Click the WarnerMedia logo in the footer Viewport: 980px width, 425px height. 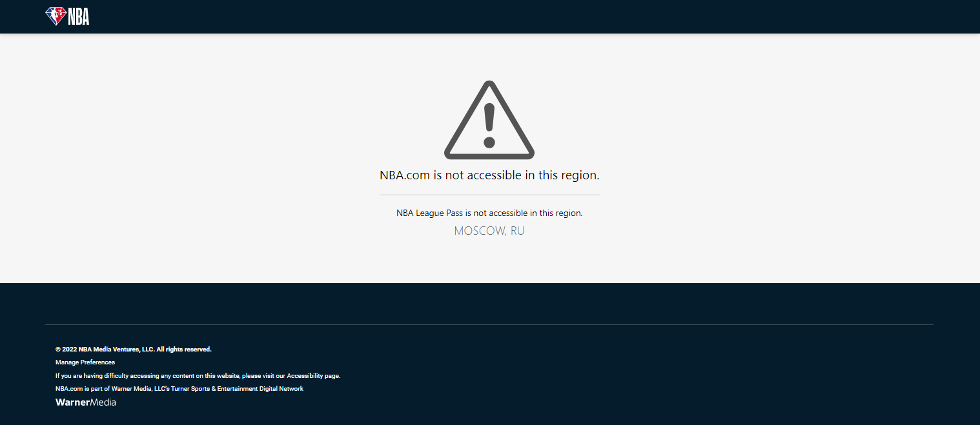[86, 402]
